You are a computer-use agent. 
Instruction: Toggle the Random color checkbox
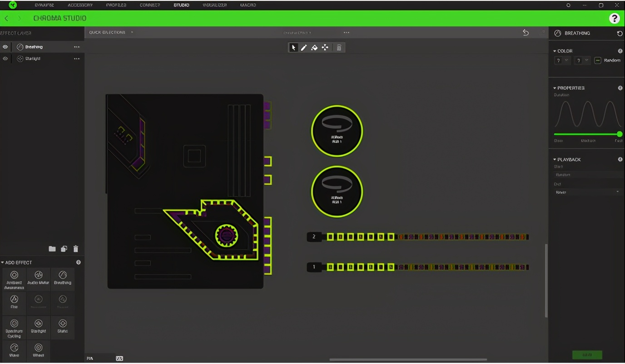[x=598, y=60]
